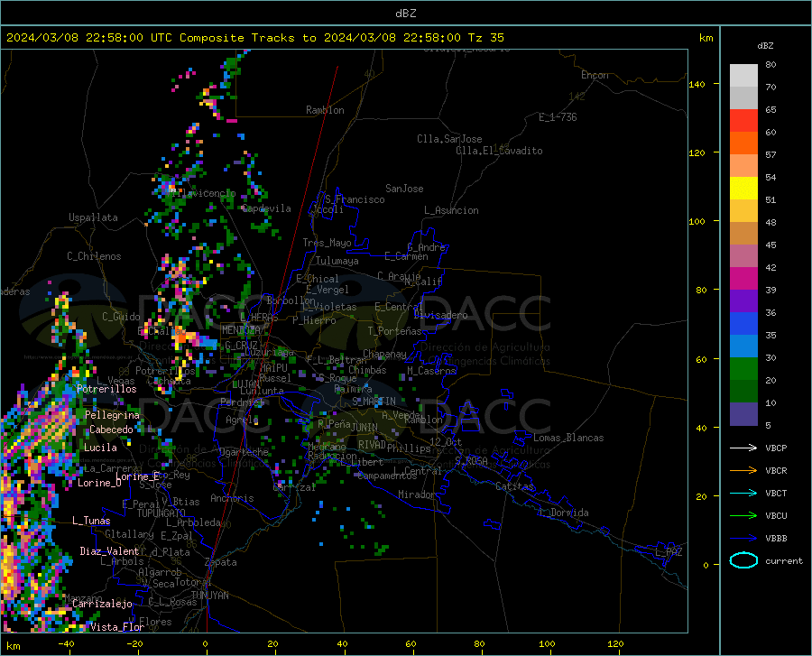Click the Carrizalejo label
Screen dimensions: 812x656
coord(103,604)
